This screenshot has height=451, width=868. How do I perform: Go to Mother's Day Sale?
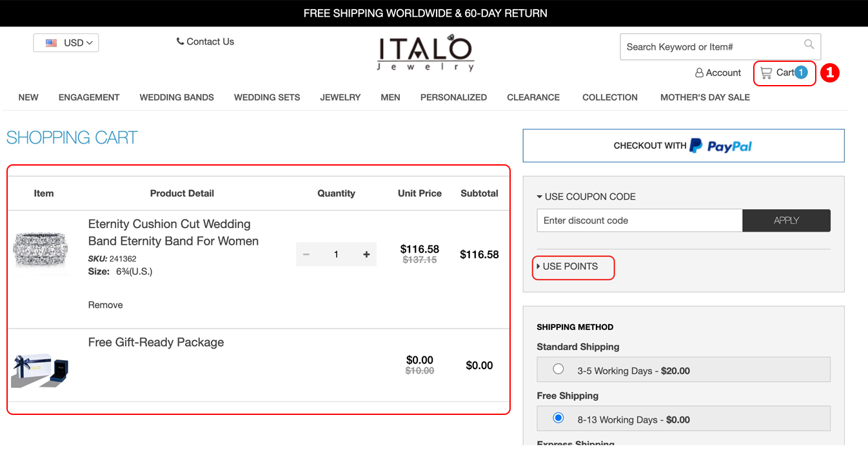click(705, 97)
